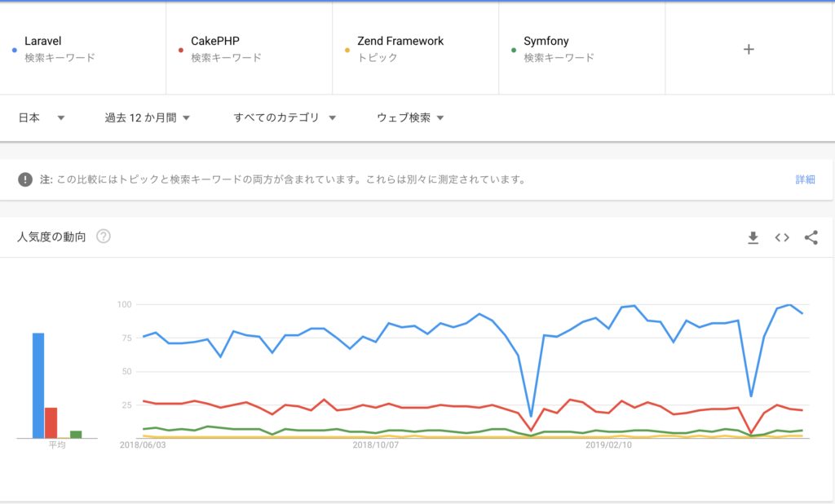Image resolution: width=835 pixels, height=504 pixels.
Task: Click the 100 value on the y-axis
Action: pos(124,305)
